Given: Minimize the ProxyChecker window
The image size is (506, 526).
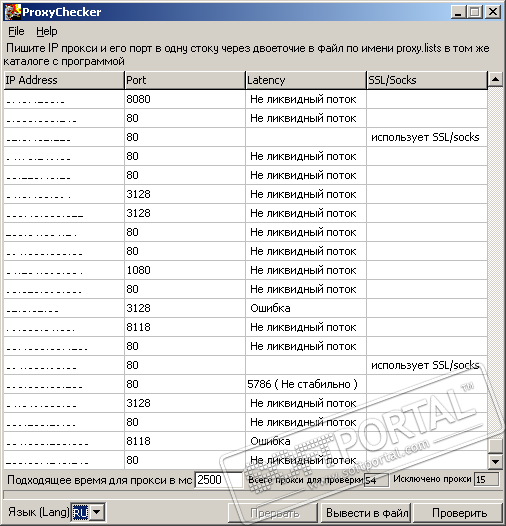Looking at the screenshot, I should 458,12.
